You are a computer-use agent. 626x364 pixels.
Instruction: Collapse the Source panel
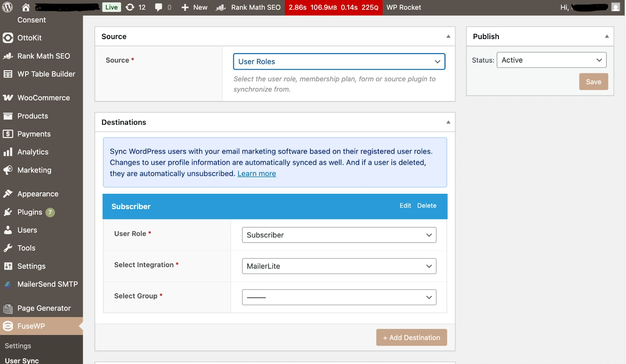click(x=448, y=36)
